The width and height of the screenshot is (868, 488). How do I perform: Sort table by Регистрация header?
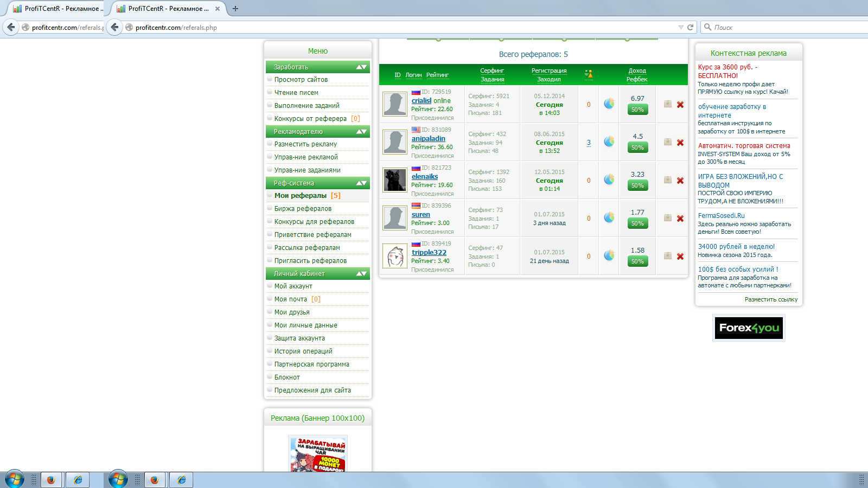pyautogui.click(x=549, y=70)
